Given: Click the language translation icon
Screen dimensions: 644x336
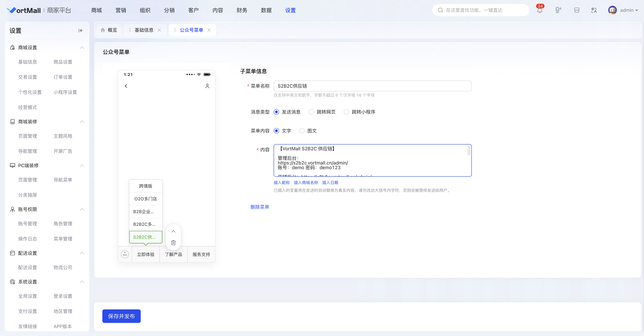Looking at the screenshot, I should (594, 10).
